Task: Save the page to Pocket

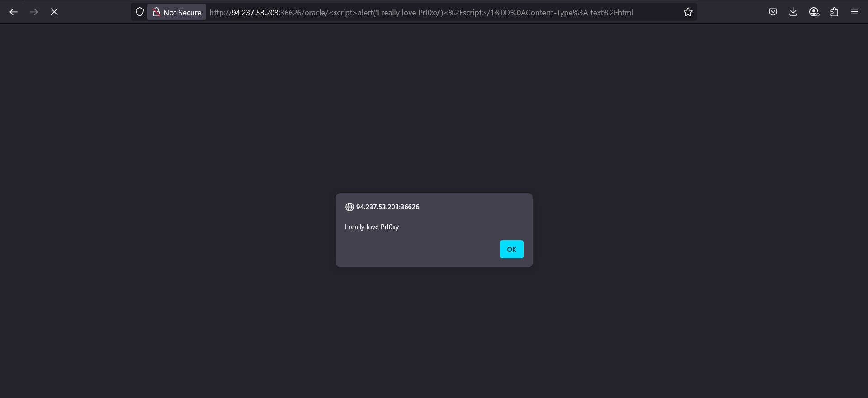Action: (773, 12)
